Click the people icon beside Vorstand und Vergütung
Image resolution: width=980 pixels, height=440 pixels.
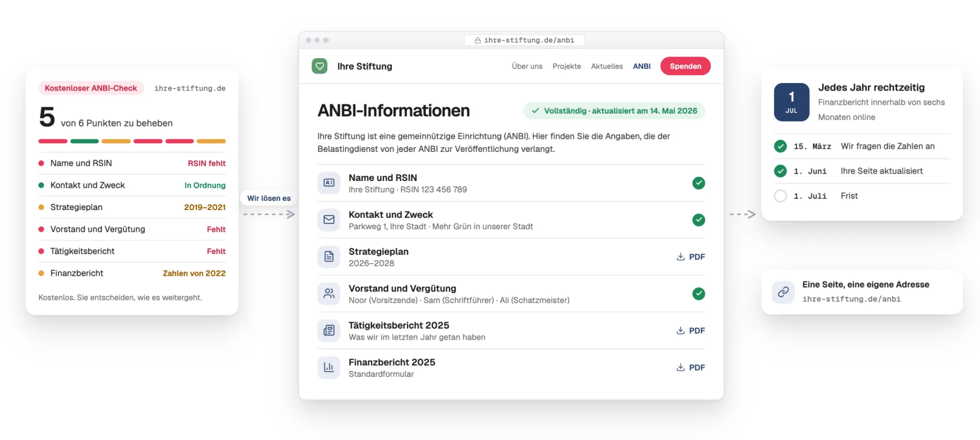point(329,294)
